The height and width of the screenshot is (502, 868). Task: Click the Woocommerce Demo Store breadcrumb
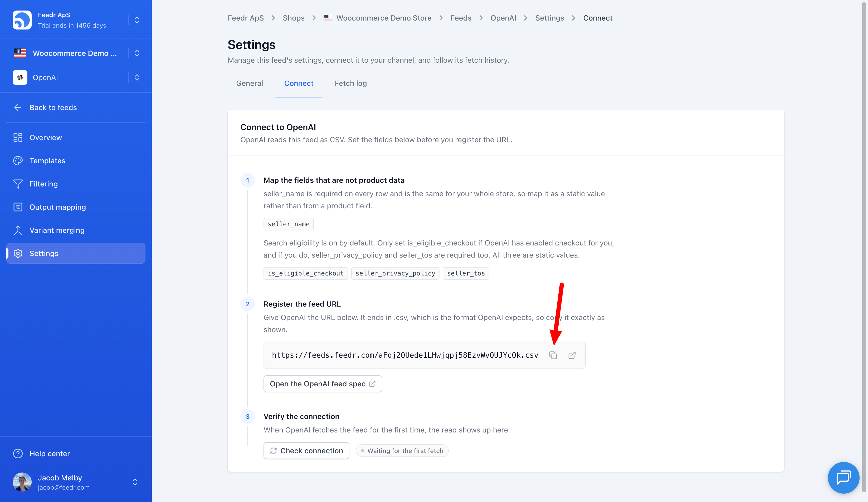[x=378, y=18]
